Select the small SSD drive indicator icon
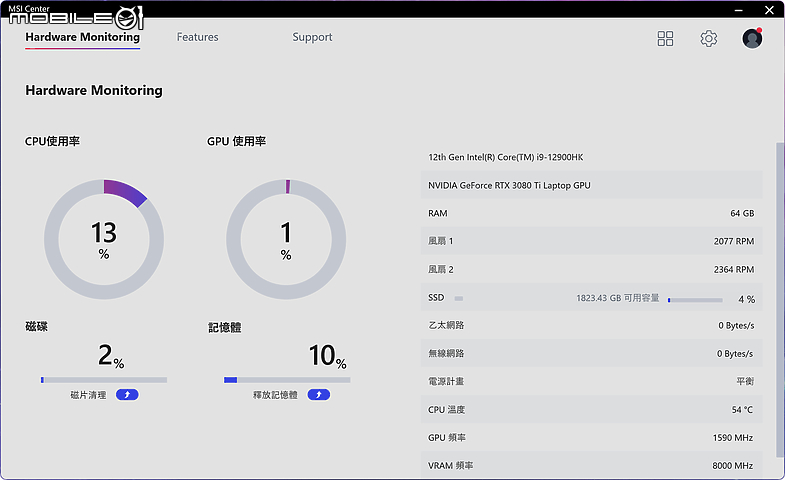 tap(459, 298)
